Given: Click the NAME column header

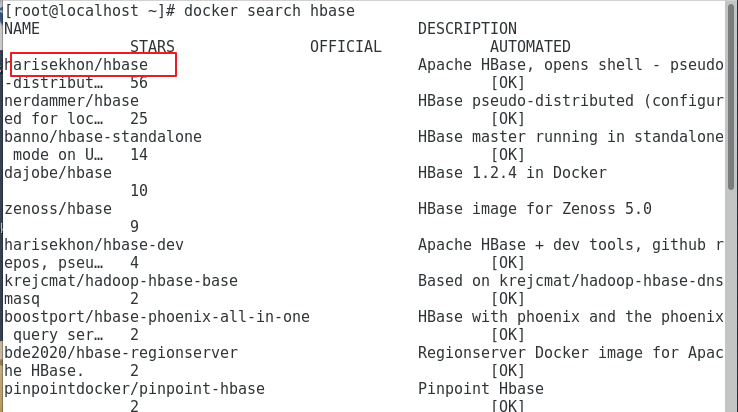Looking at the screenshot, I should pyautogui.click(x=22, y=29).
